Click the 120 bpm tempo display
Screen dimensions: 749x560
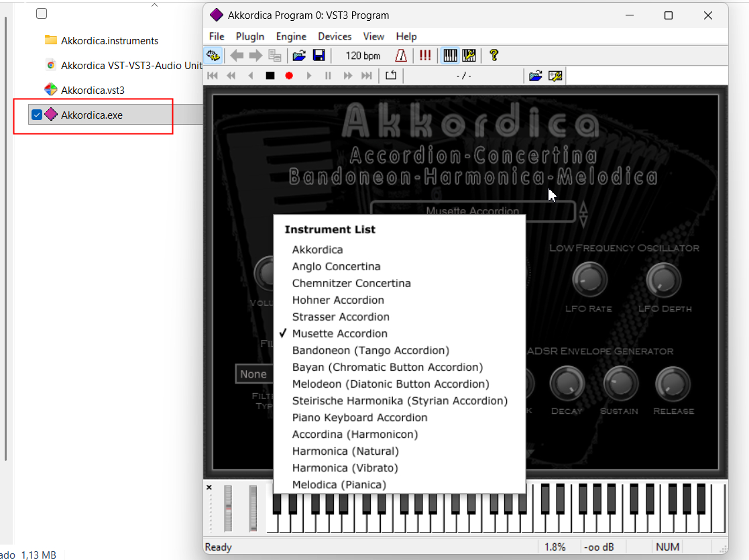tap(363, 56)
